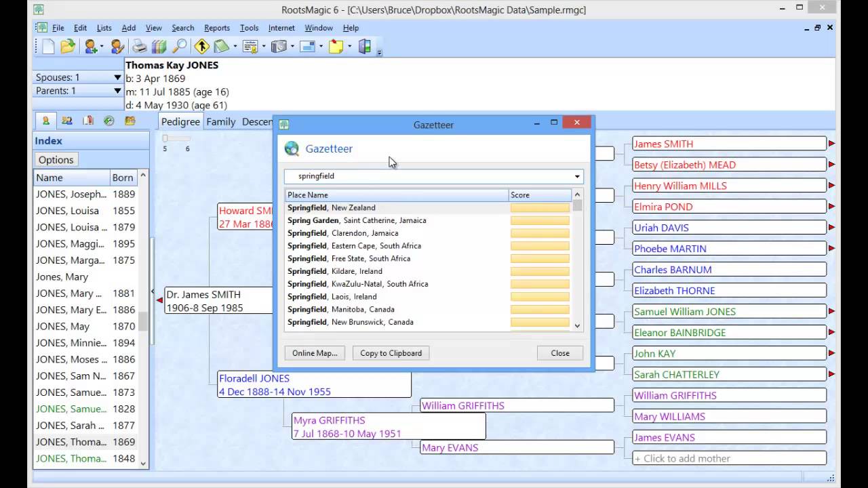
Task: Click the Index Options button
Action: click(56, 160)
